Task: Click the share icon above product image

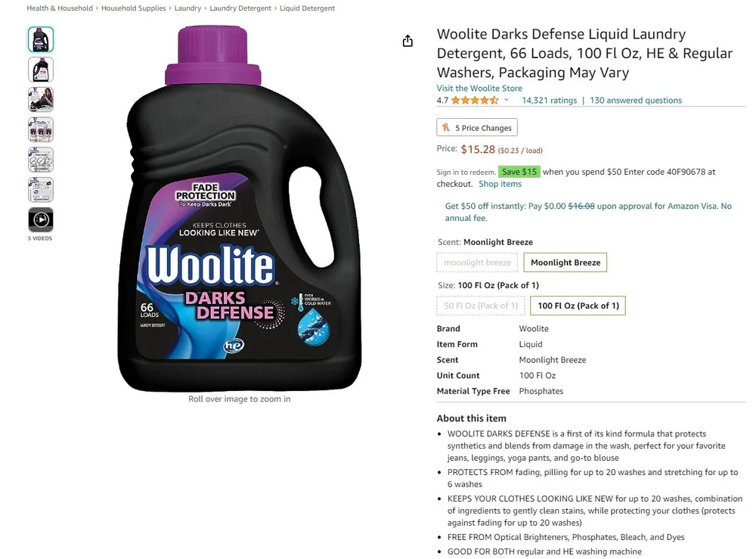Action: click(x=408, y=41)
